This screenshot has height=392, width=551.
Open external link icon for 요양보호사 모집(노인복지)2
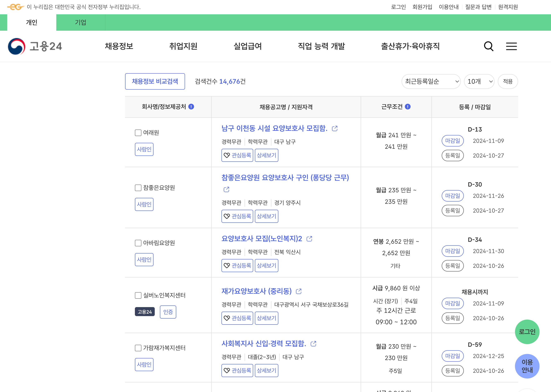pyautogui.click(x=309, y=239)
